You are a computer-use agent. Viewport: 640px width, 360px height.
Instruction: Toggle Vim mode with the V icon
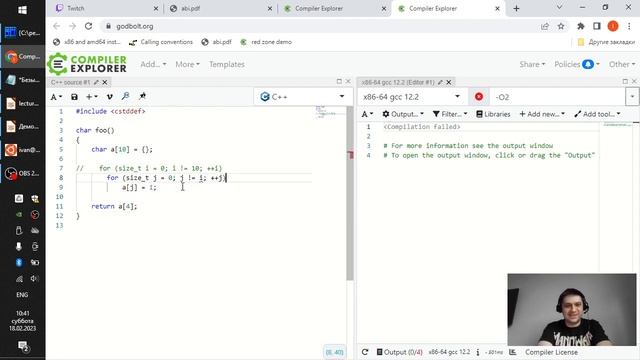point(109,97)
